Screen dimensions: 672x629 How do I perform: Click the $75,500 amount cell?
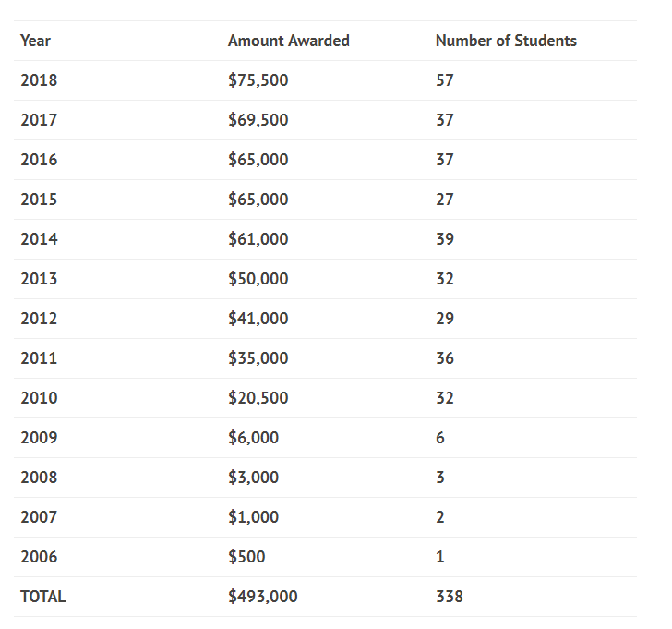click(258, 80)
